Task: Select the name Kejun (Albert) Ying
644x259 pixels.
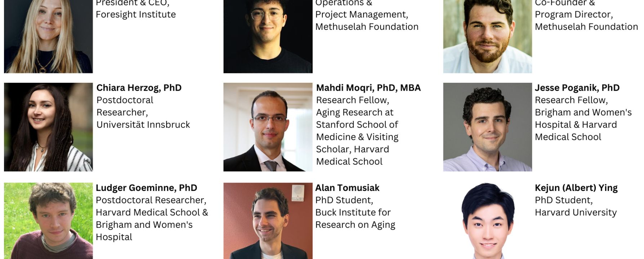Action: click(576, 188)
